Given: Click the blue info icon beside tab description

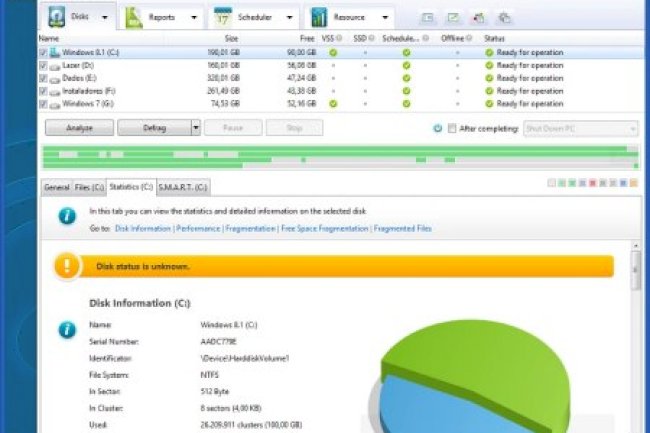Looking at the screenshot, I should 66,217.
